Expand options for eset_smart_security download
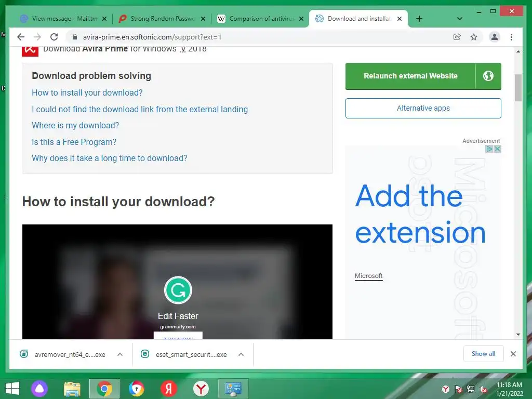Image resolution: width=532 pixels, height=399 pixels. point(241,354)
